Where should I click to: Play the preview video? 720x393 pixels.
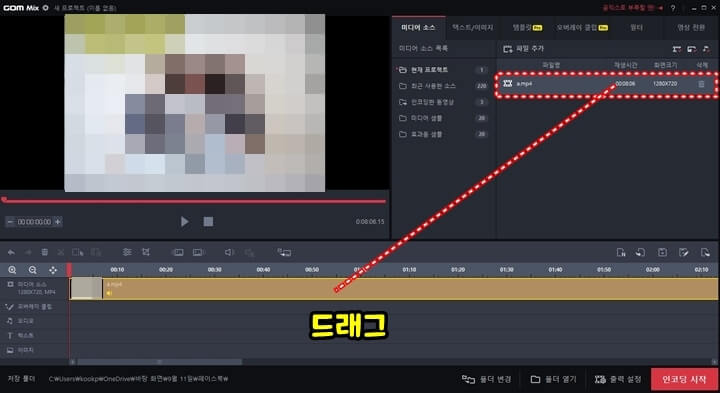tap(185, 222)
